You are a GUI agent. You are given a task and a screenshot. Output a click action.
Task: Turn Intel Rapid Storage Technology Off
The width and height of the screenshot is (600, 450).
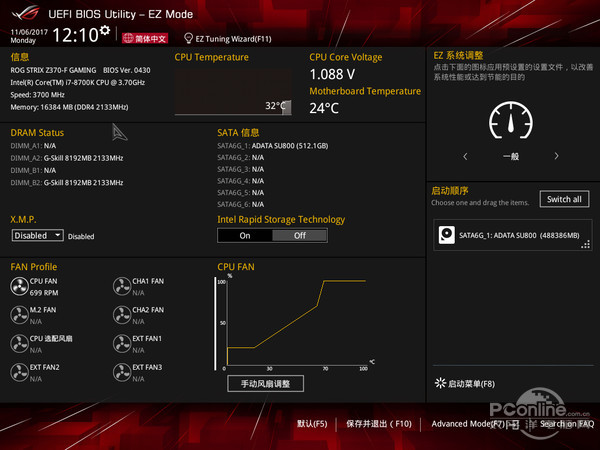point(300,236)
